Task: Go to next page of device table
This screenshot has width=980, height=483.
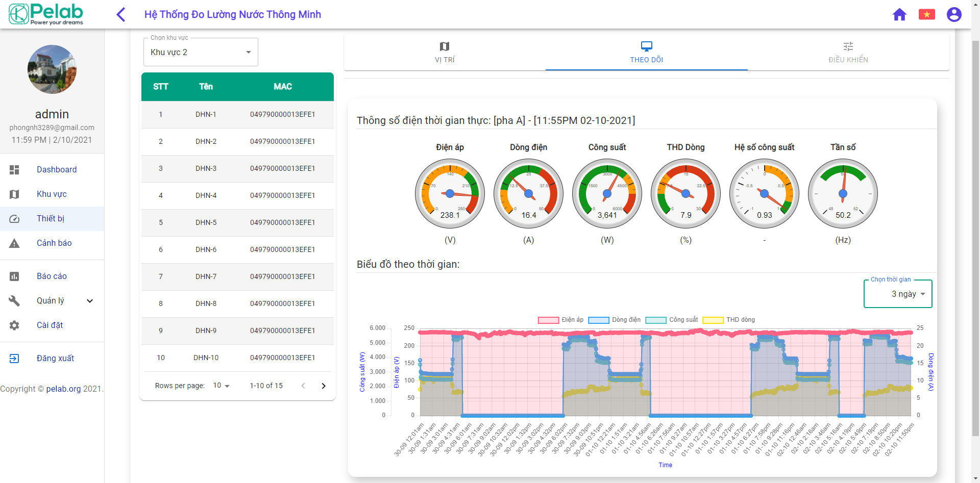Action: click(323, 386)
